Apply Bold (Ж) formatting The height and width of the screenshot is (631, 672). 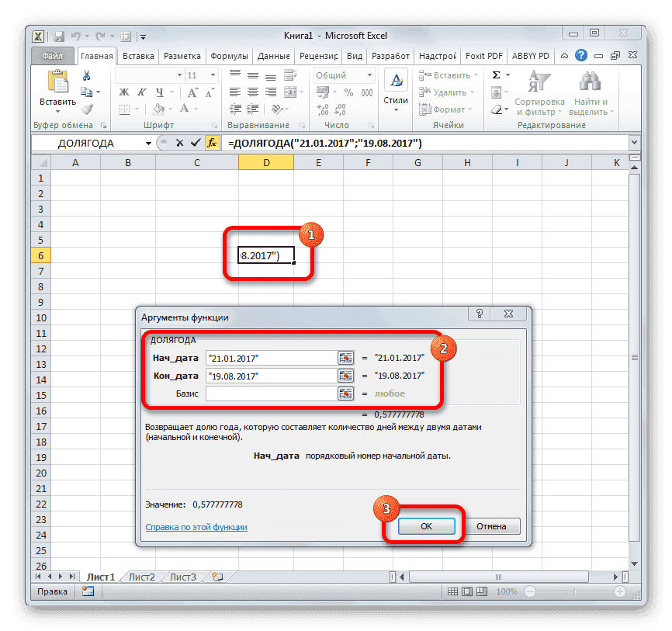click(x=123, y=91)
